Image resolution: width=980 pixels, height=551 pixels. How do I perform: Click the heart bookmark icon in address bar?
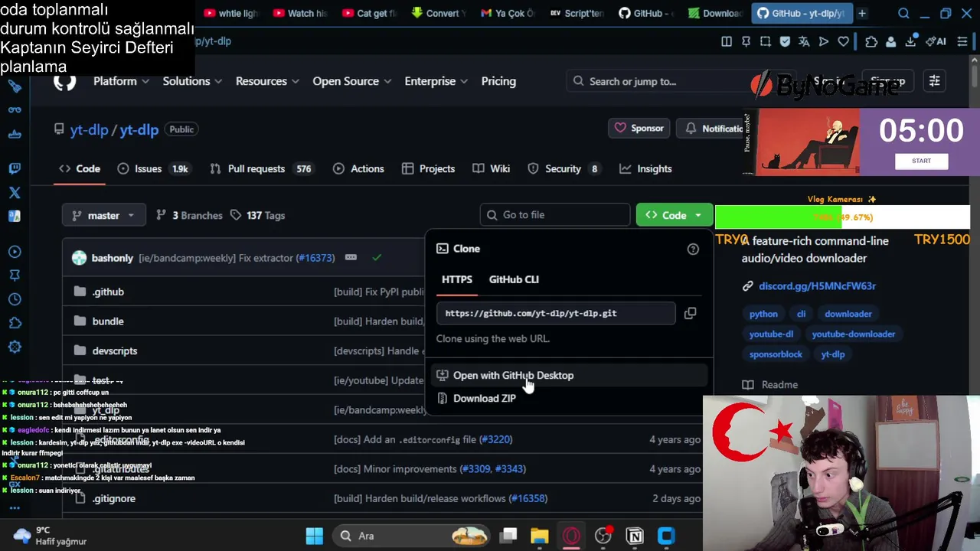(843, 41)
